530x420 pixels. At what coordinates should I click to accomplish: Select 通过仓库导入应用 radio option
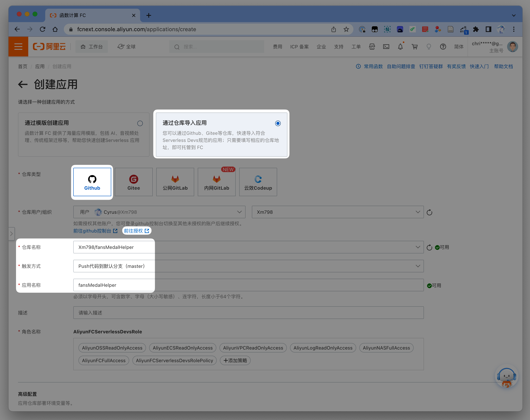(278, 123)
